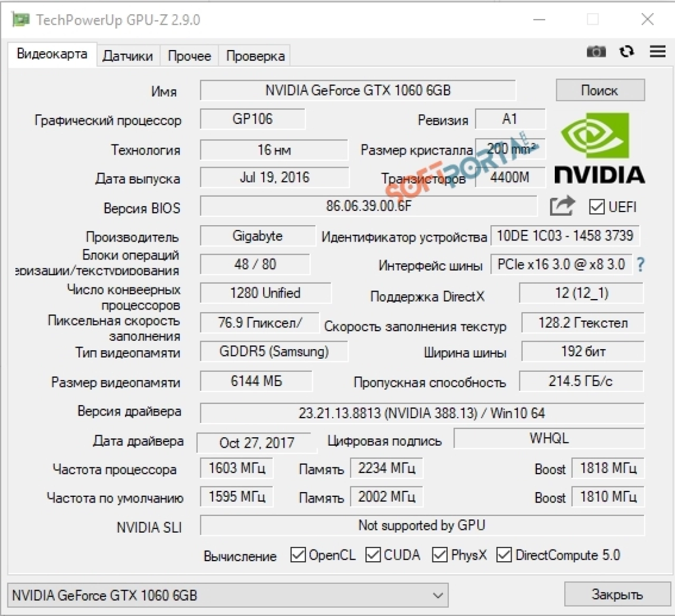Click the 200 mm² die size value
The height and width of the screenshot is (616, 675).
coord(510,149)
